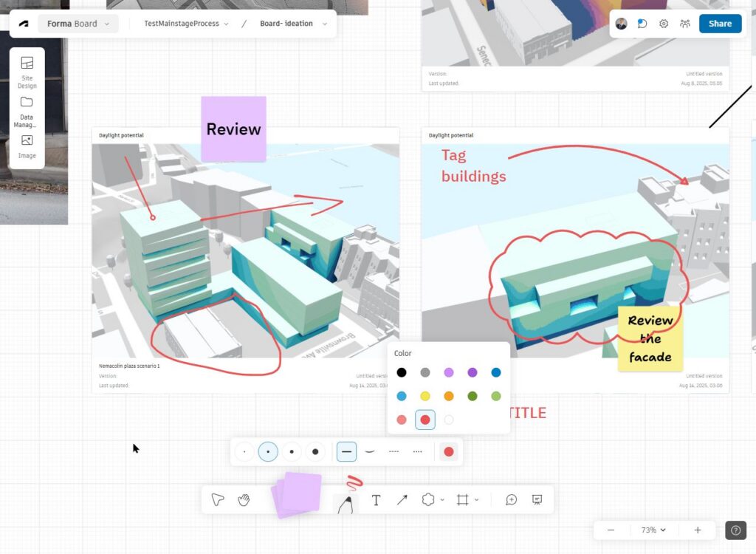The width and height of the screenshot is (756, 554).
Task: Open Data Management in left sidebar
Action: (x=27, y=109)
